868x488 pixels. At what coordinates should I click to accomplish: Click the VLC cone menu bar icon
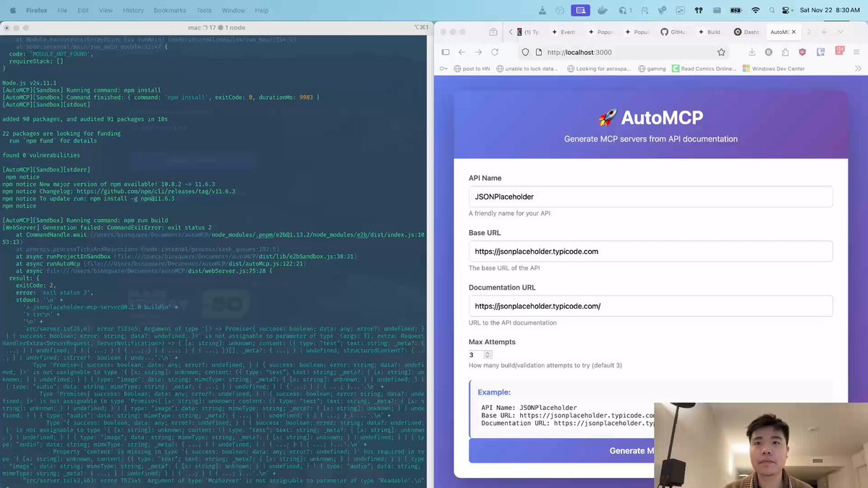point(542,10)
